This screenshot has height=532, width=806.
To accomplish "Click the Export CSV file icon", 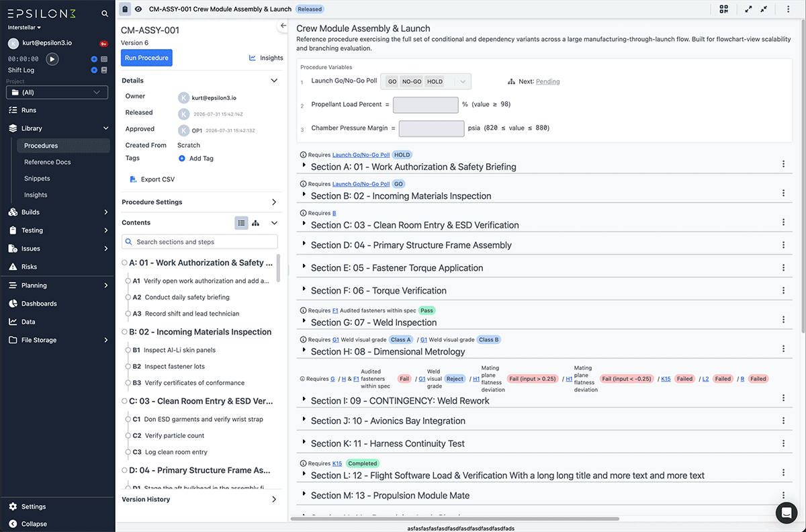I will [x=133, y=179].
